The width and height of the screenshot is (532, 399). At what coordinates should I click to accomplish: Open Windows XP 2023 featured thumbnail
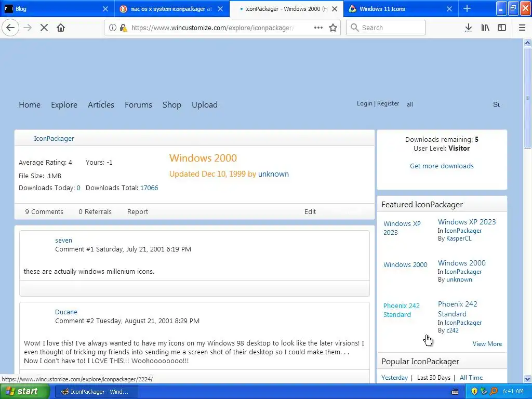(x=402, y=228)
